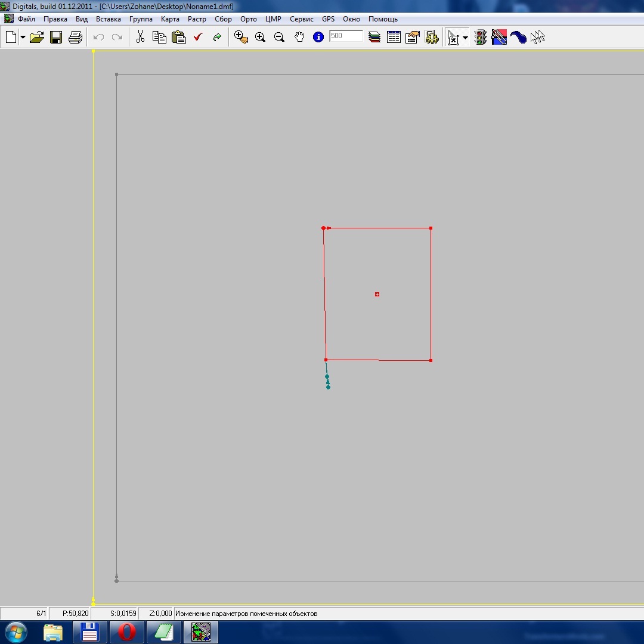Screen dimensions: 644x644
Task: Open the green notepad taskbar app
Action: tap(163, 632)
